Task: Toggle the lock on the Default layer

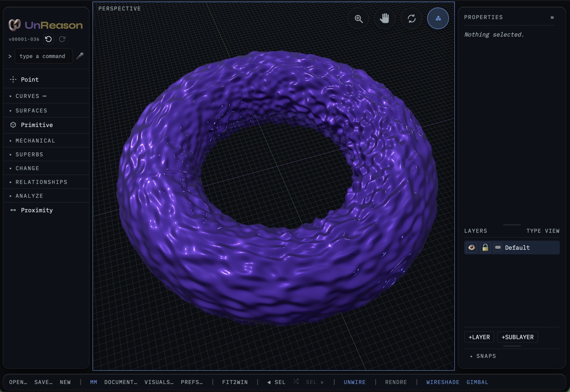Action: tap(485, 247)
